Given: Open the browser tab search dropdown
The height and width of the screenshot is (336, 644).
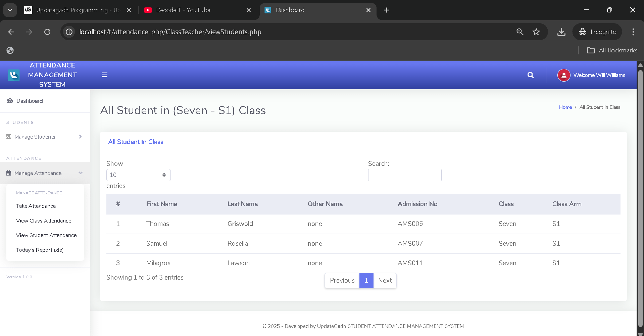Looking at the screenshot, I should (x=10, y=10).
